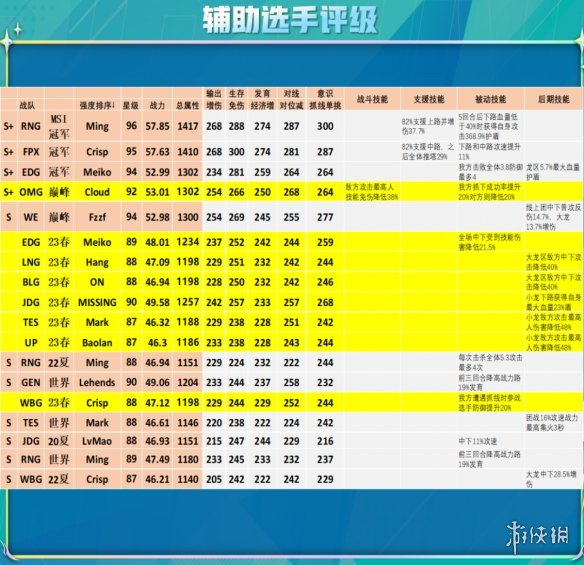Click the 战斗技能 column header
This screenshot has height=565, width=584.
pos(372,99)
